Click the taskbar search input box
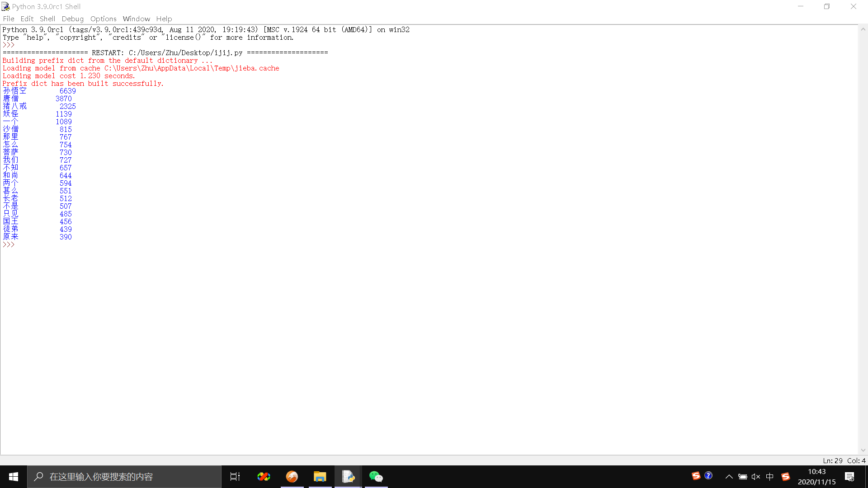868x488 pixels. click(x=124, y=477)
